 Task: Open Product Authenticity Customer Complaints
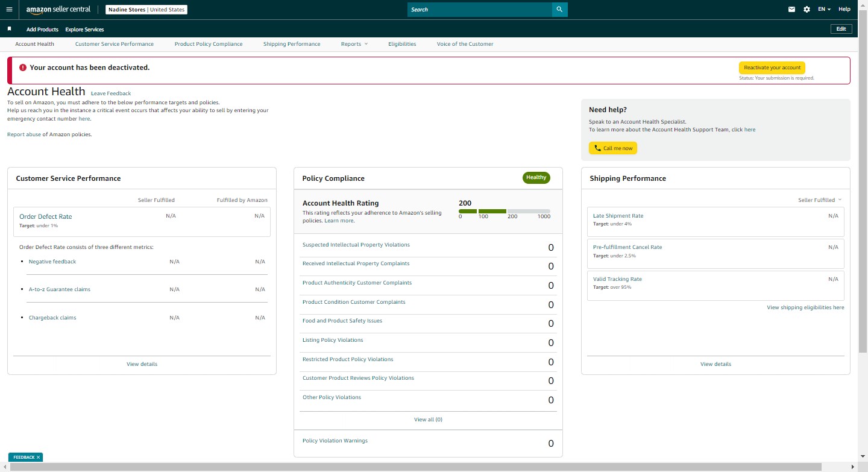coord(357,283)
